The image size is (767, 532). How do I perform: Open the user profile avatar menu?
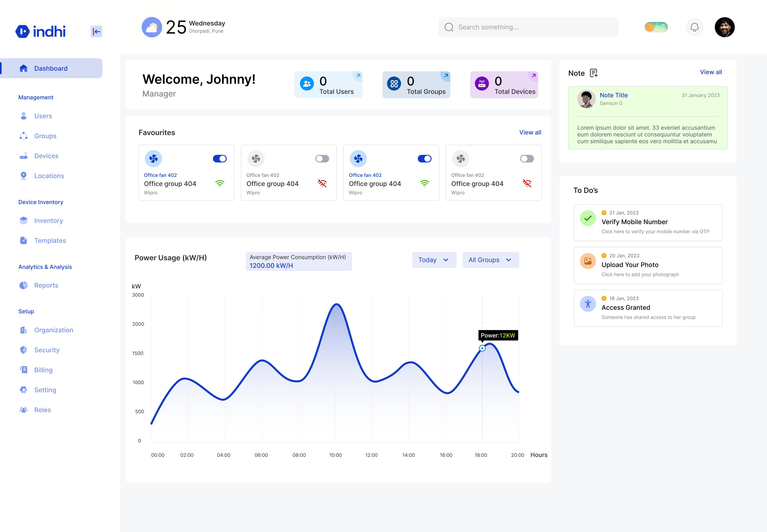725,27
